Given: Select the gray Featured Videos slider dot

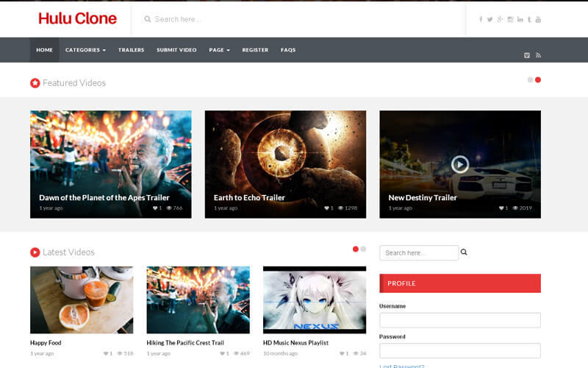Looking at the screenshot, I should tap(530, 79).
